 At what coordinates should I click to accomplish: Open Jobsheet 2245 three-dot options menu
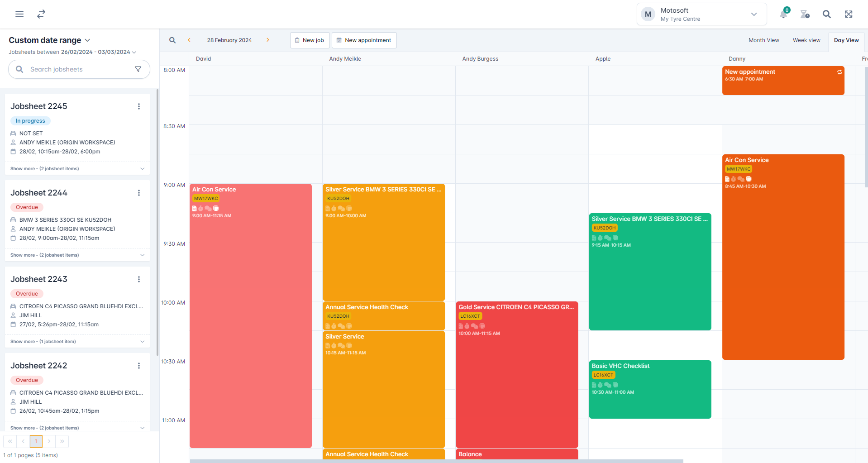click(x=139, y=106)
